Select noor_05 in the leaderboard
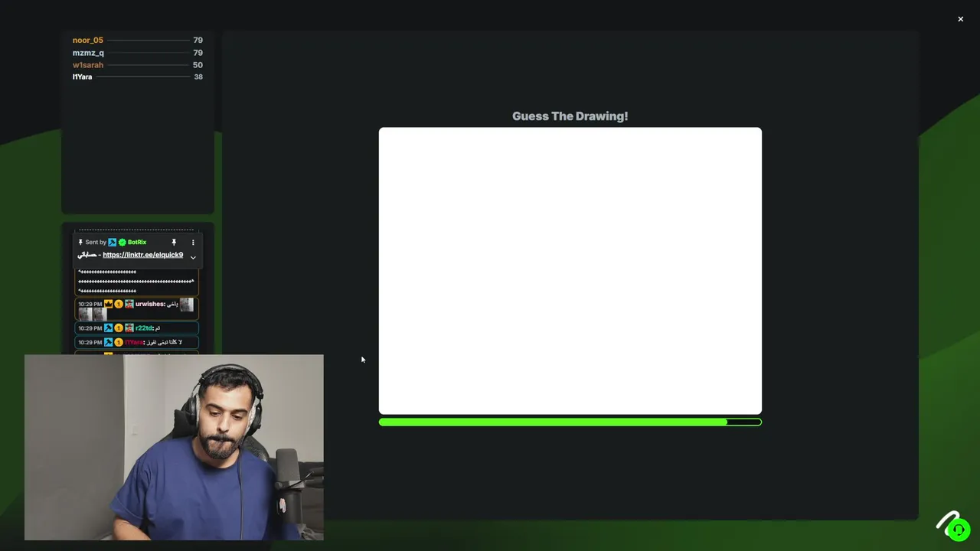The width and height of the screenshot is (980, 551). coord(87,41)
